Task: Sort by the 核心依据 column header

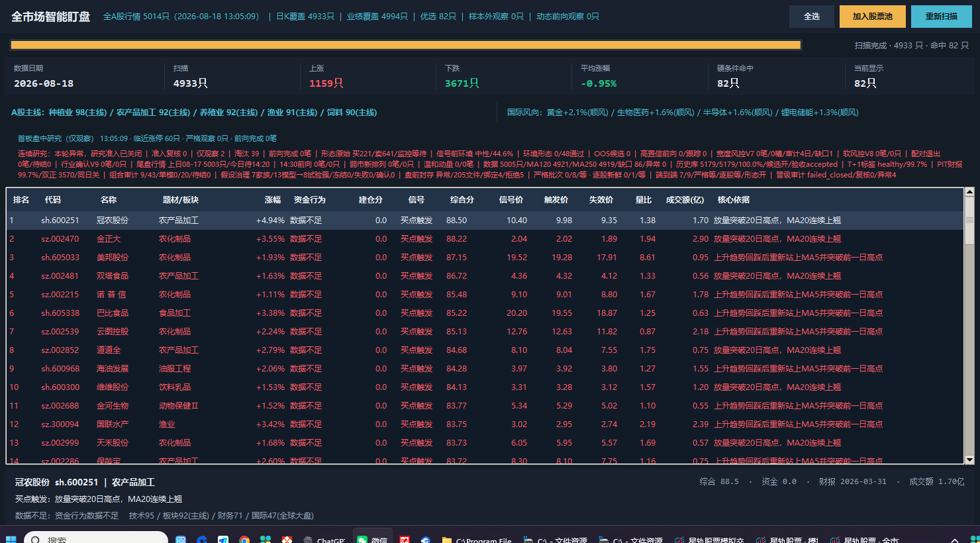Action: pyautogui.click(x=734, y=199)
